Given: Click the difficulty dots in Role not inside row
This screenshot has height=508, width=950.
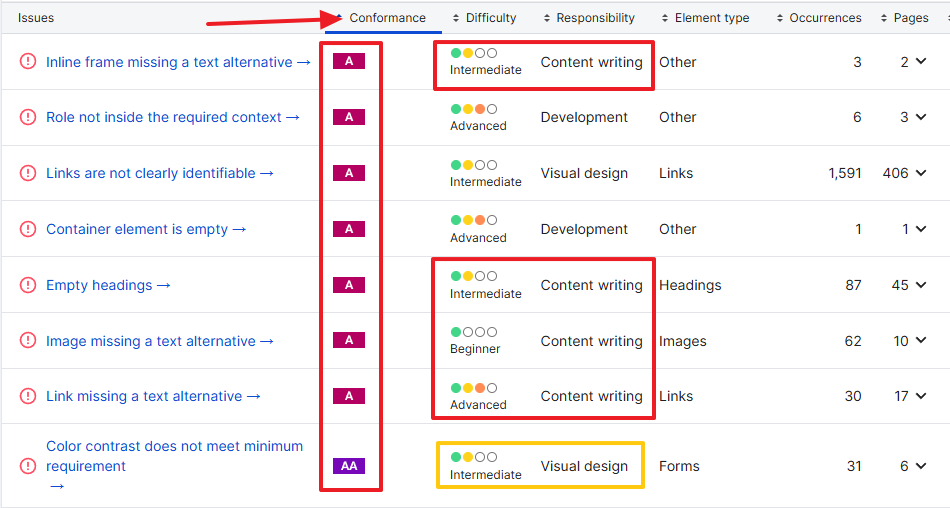Looking at the screenshot, I should [474, 109].
